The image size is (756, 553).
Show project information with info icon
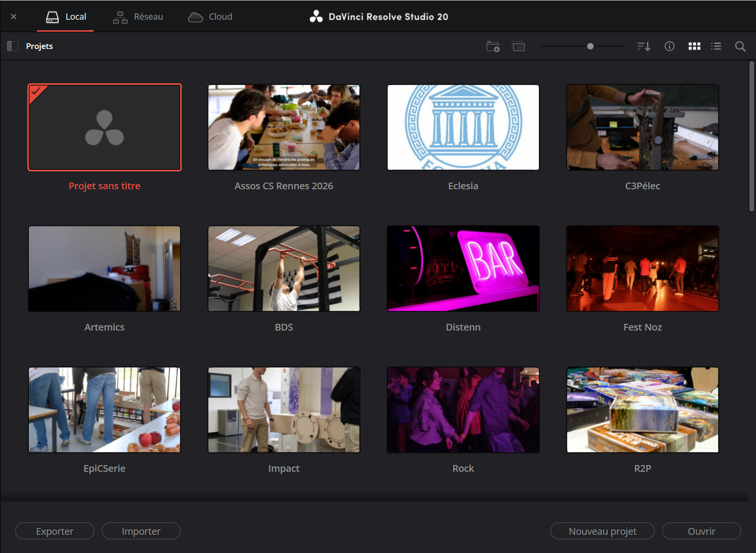coord(670,46)
